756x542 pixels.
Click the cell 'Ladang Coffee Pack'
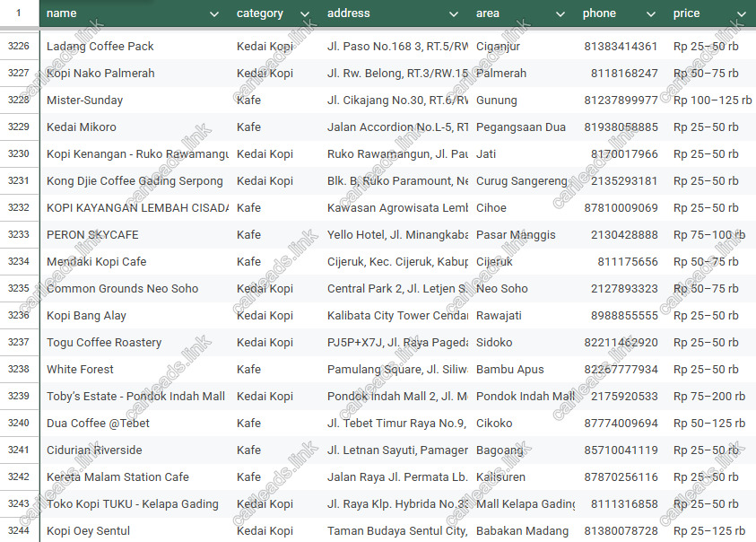(135, 47)
